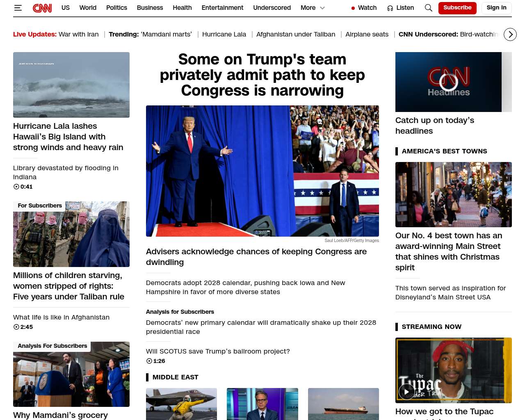This screenshot has height=420, width=525.
Task: Open Democrats' new primary calendar analysis
Action: pos(261,327)
